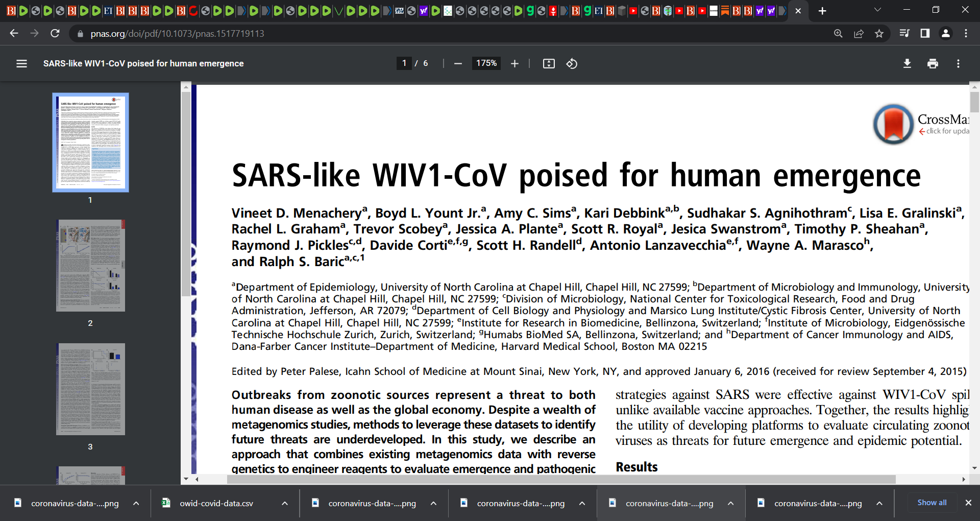This screenshot has height=521, width=980.
Task: Click the PDF horizontal scroll right arrow
Action: click(x=964, y=479)
